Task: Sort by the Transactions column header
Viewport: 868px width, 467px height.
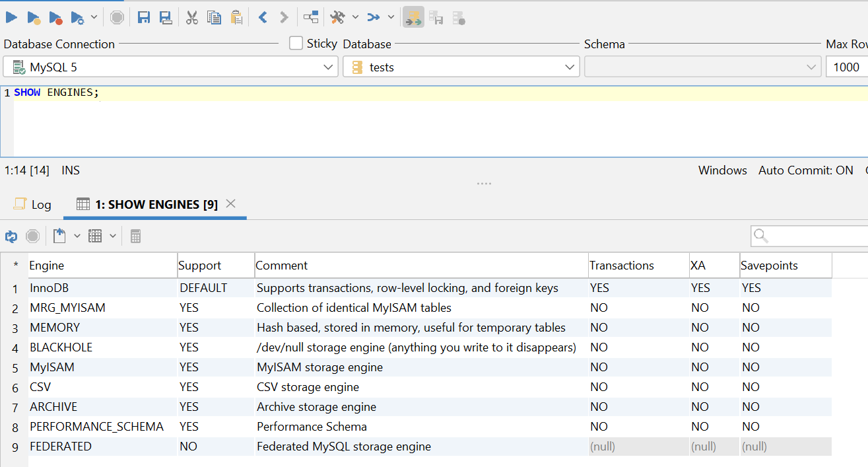Action: click(x=639, y=266)
